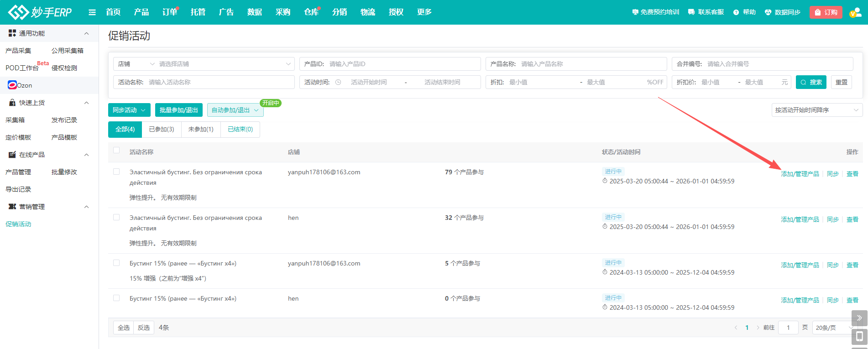
Task: Open the user avatar profile icon
Action: point(855,12)
